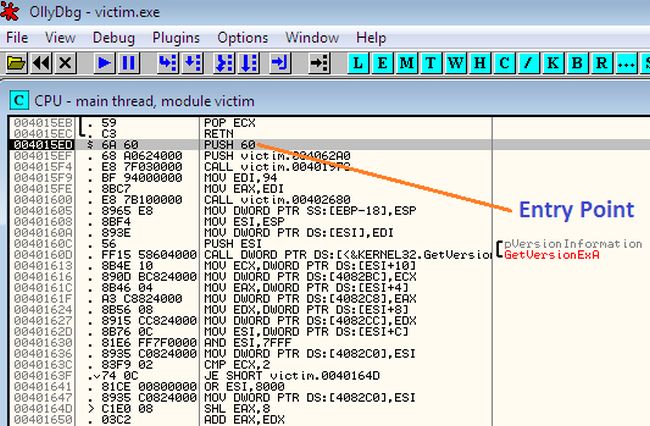Viewport: 650px width, 426px height.
Task: Open the Window menu
Action: click(312, 38)
